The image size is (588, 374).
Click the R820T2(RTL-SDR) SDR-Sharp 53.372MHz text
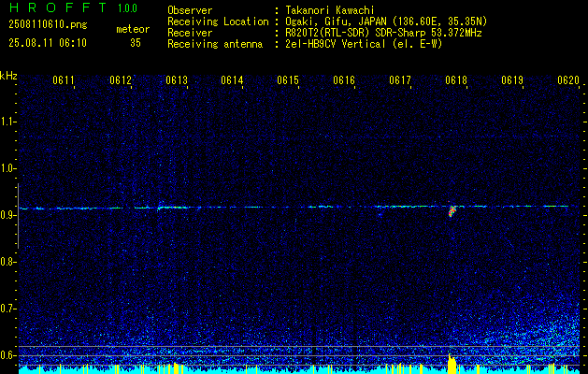pos(383,33)
